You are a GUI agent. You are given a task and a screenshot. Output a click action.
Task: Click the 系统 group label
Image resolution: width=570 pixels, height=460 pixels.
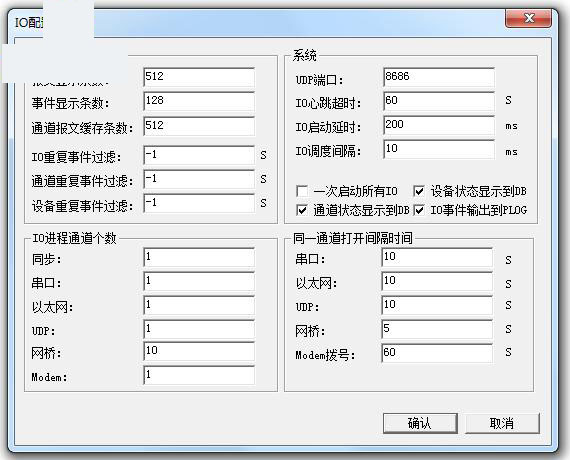[305, 55]
